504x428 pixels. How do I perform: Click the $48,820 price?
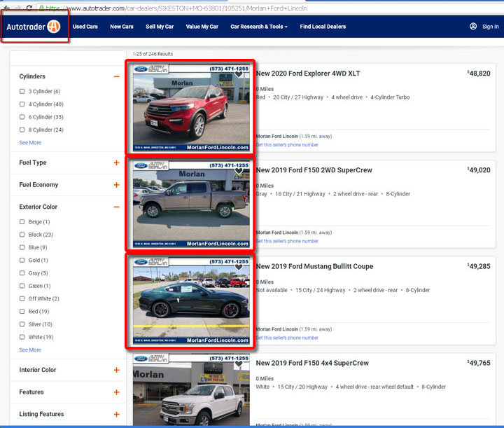coord(479,74)
